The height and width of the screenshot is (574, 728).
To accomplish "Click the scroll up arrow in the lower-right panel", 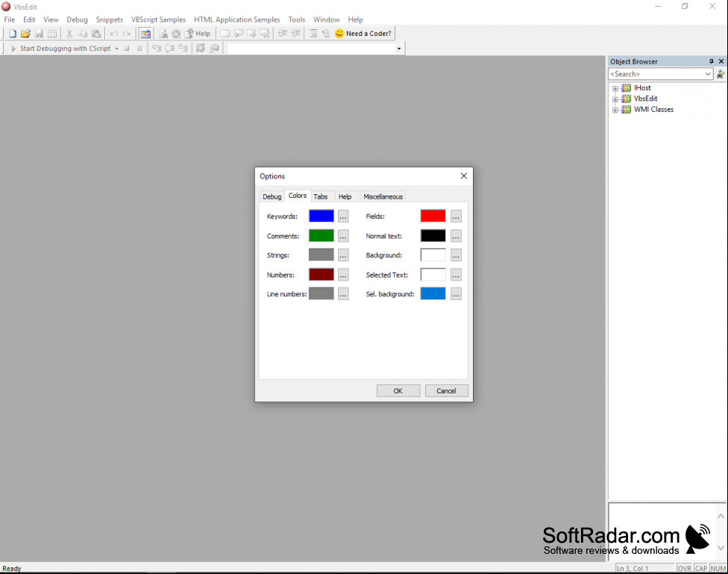I will (x=721, y=516).
